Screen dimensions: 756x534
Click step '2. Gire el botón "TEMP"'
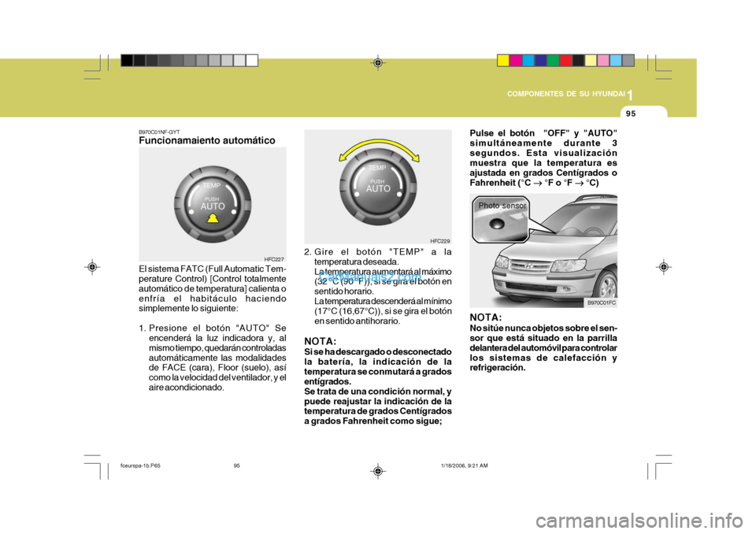click(378, 286)
